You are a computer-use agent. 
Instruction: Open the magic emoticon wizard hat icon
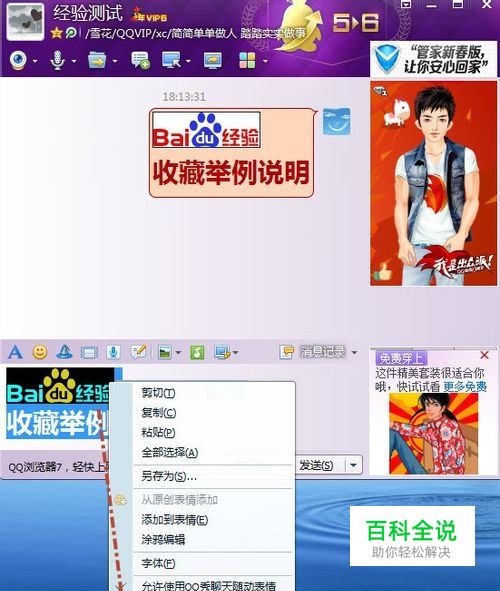64,352
